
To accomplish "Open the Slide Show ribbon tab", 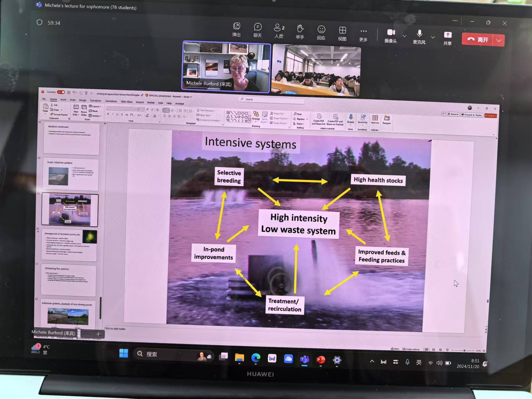I will point(127,102).
